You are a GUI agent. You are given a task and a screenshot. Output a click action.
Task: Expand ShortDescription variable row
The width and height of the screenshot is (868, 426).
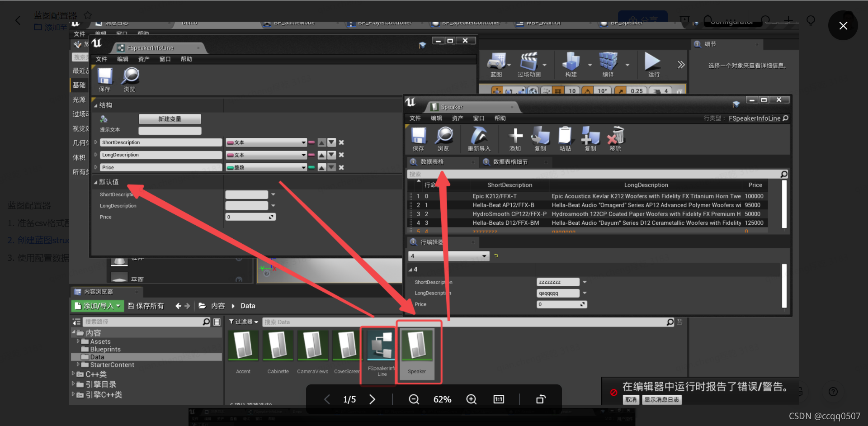96,142
